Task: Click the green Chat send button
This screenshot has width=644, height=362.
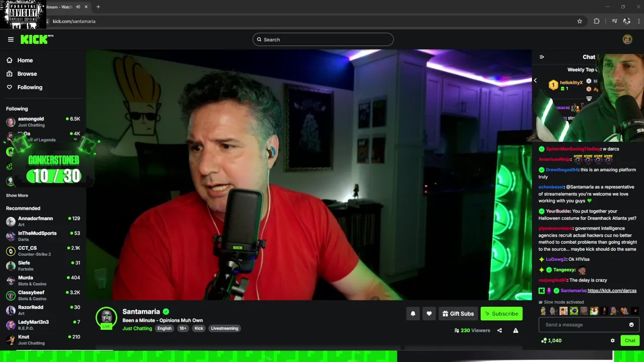Action: pos(630,340)
